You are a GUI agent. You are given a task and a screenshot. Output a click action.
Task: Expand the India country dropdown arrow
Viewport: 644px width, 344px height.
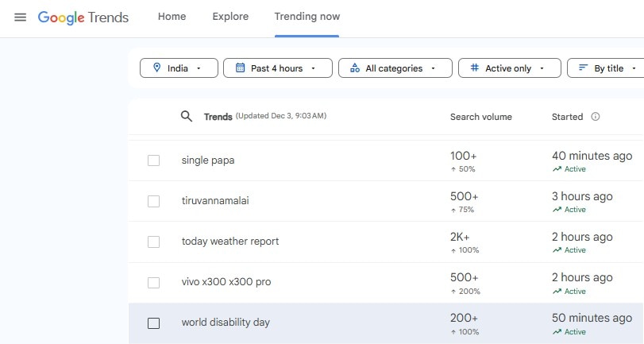coord(198,69)
